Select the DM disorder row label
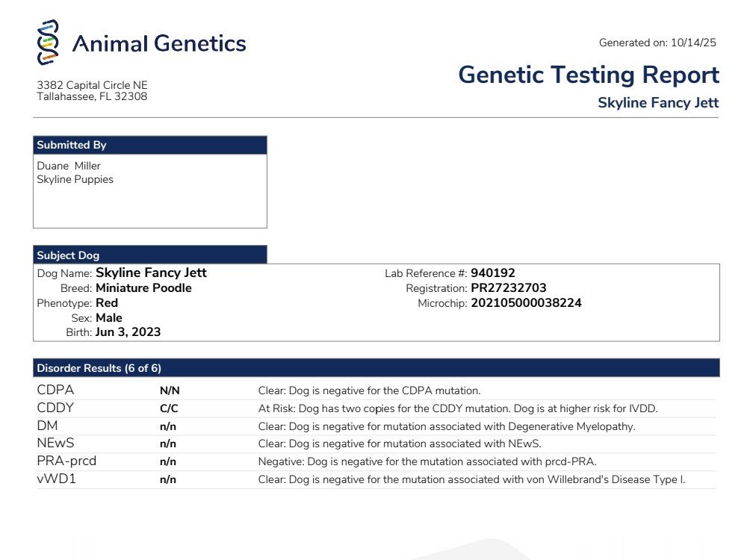 click(47, 426)
